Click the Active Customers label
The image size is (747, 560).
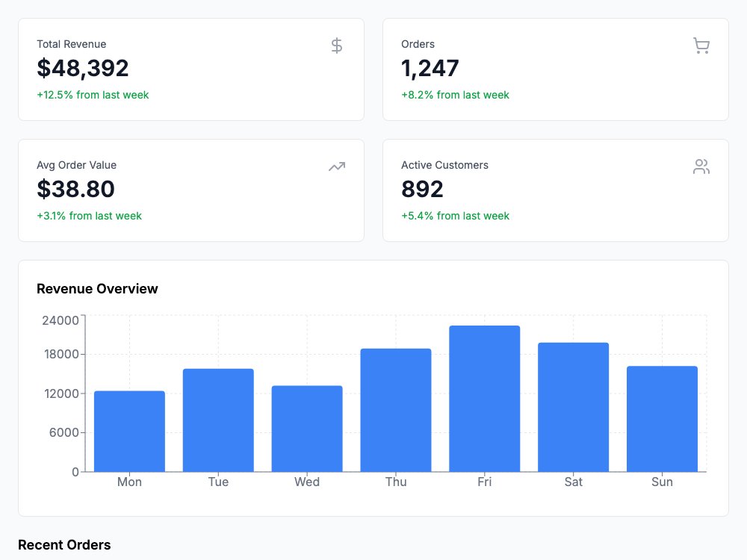pos(444,165)
